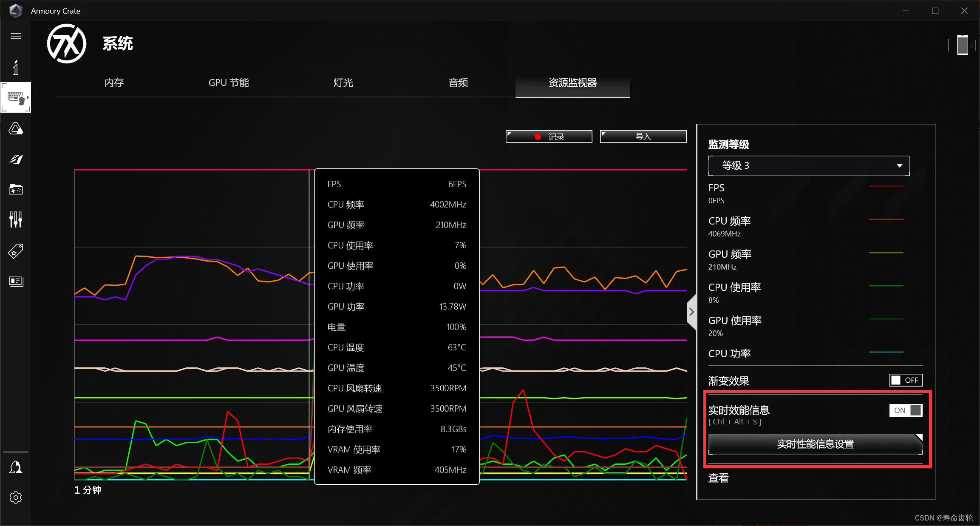Click the 记录 record button

coord(548,136)
